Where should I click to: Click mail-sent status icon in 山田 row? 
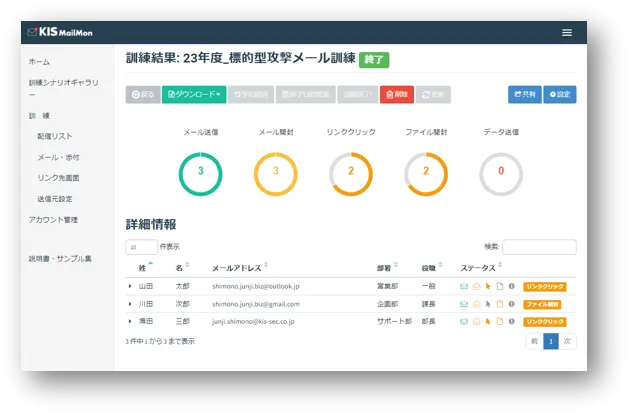(x=464, y=286)
